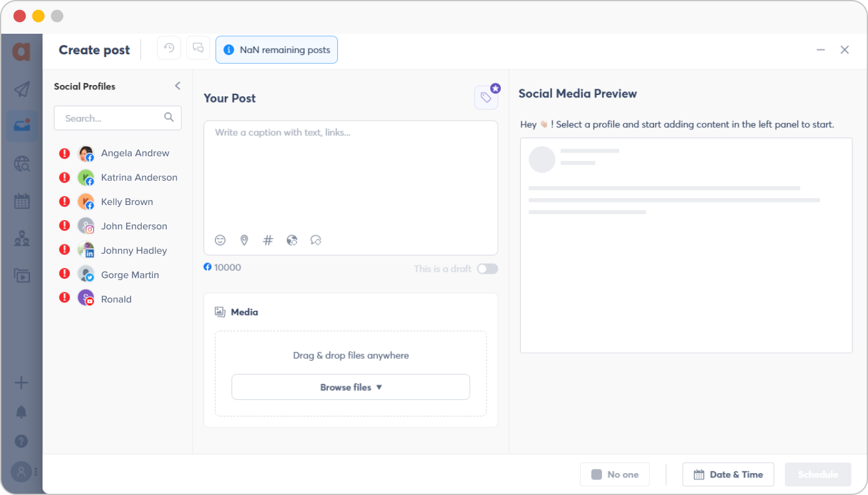The width and height of the screenshot is (868, 495).
Task: Click into the caption text area
Action: tap(350, 175)
